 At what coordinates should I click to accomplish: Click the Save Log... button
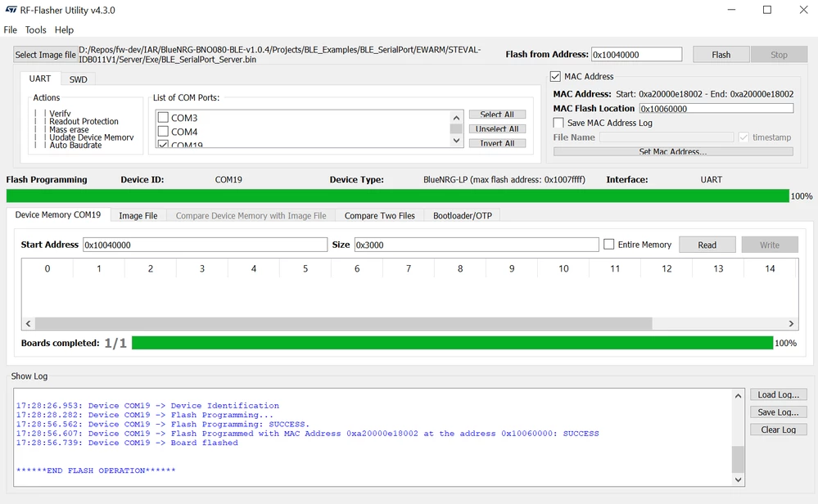tap(779, 412)
